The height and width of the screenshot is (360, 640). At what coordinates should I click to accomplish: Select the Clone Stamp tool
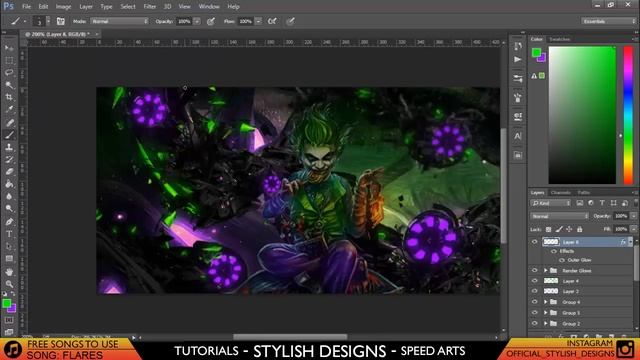coord(9,147)
